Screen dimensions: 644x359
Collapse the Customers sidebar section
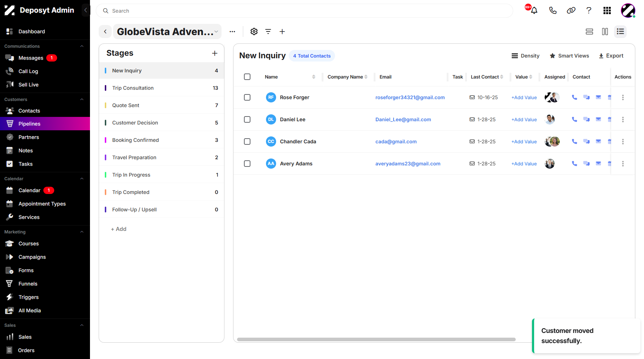82,100
